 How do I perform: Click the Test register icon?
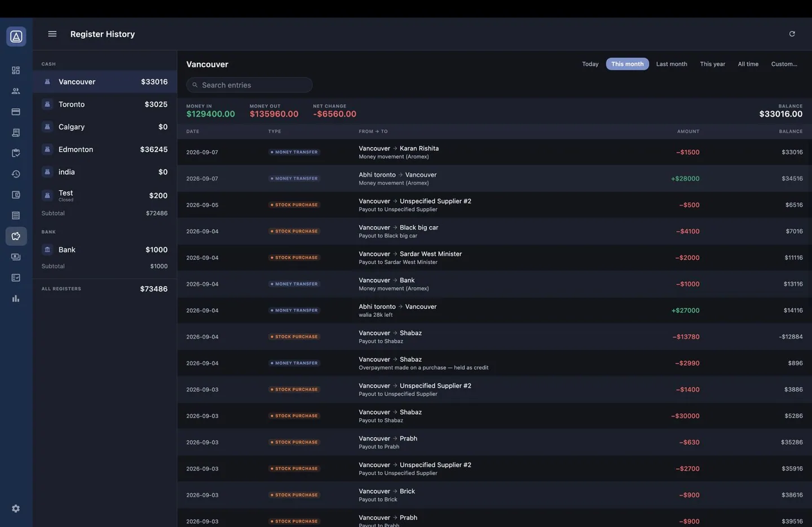[47, 196]
